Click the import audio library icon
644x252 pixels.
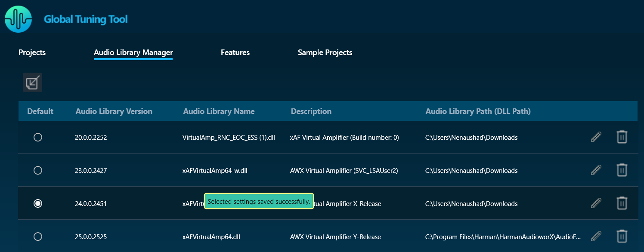(x=32, y=83)
